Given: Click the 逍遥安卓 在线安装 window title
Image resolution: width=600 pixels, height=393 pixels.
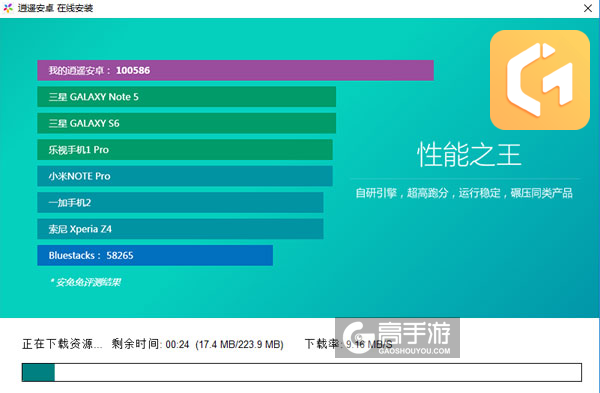Looking at the screenshot, I should [x=55, y=8].
